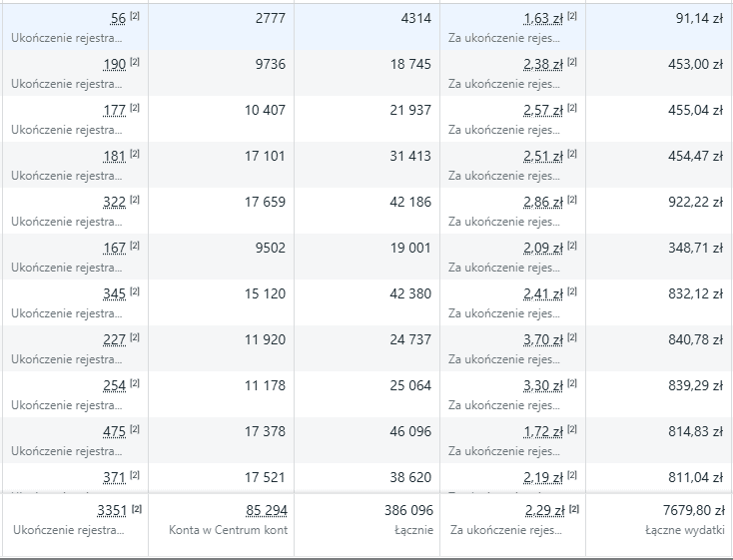Select the 922,22 zł amount spent cell
The height and width of the screenshot is (560, 733).
coord(695,203)
